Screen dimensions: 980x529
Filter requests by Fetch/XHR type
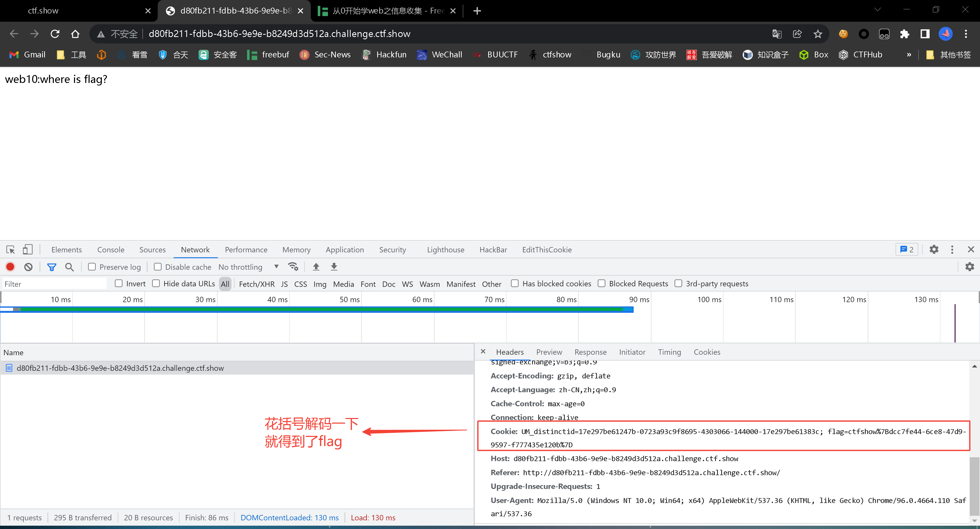point(256,284)
